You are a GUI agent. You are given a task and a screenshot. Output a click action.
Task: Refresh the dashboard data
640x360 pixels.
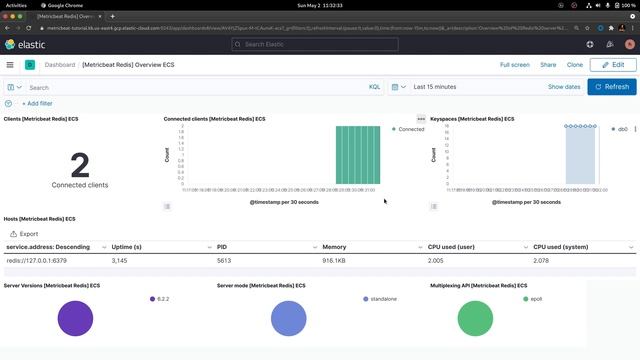point(612,87)
